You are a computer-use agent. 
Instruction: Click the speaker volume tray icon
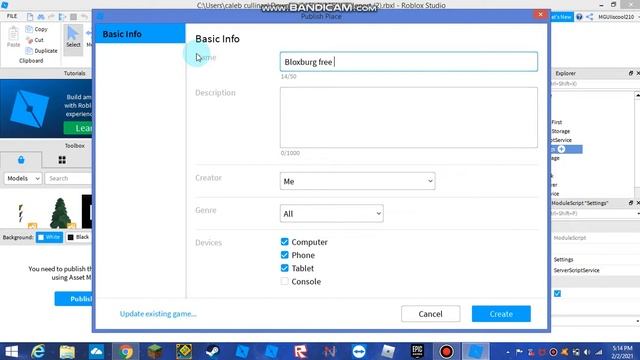pyautogui.click(x=587, y=352)
